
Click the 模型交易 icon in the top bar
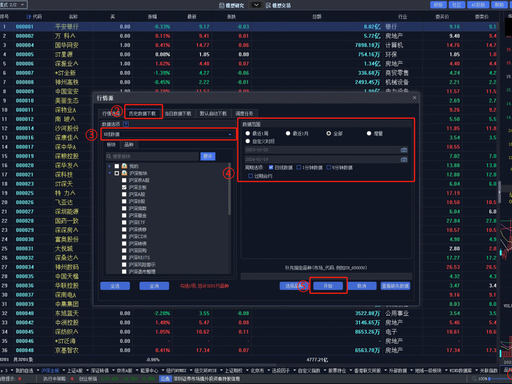[269, 5]
